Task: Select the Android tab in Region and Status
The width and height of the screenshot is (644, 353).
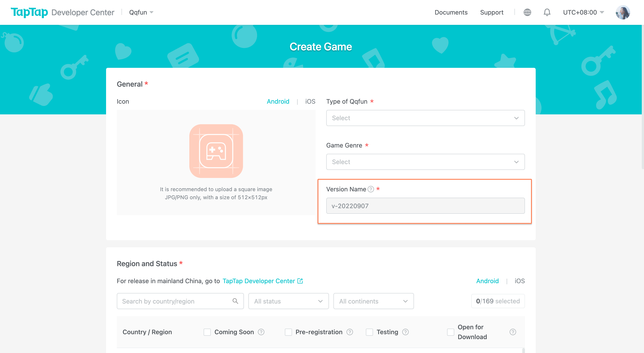Action: point(487,281)
